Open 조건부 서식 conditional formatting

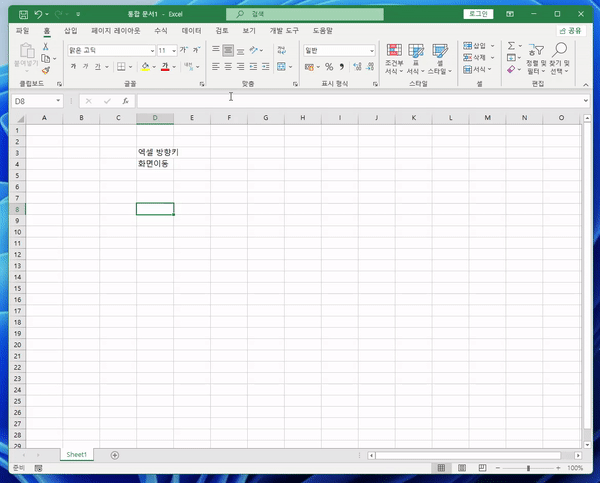[x=394, y=59]
